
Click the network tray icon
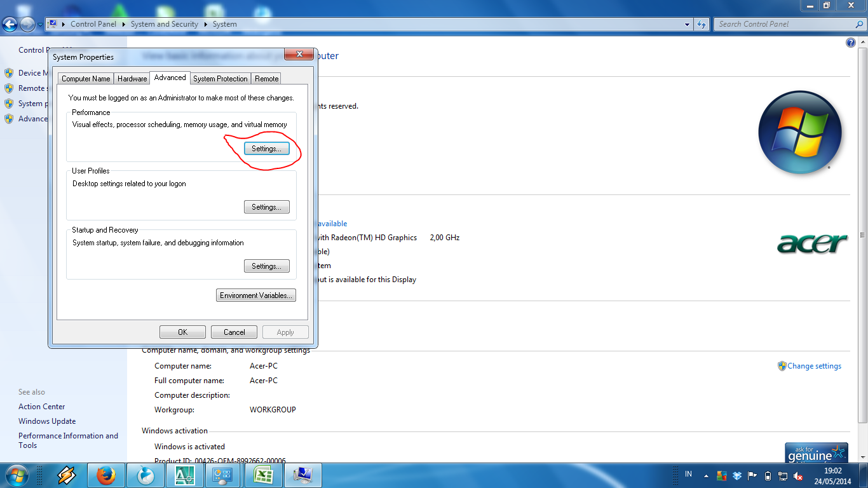pos(783,475)
